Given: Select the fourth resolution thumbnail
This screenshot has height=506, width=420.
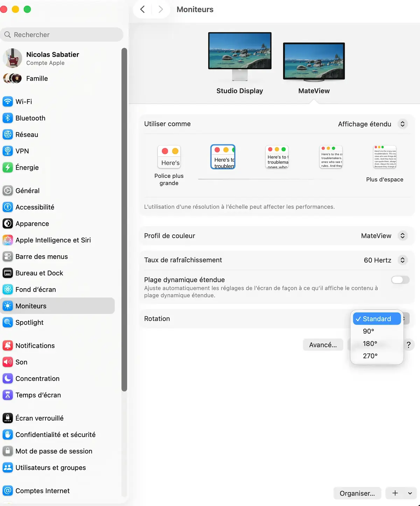Looking at the screenshot, I should [331, 157].
